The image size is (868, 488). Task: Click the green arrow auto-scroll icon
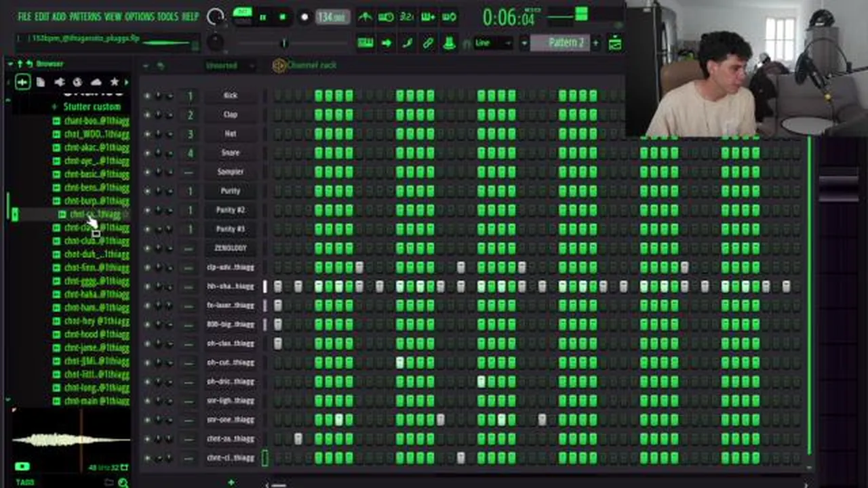[x=387, y=43]
